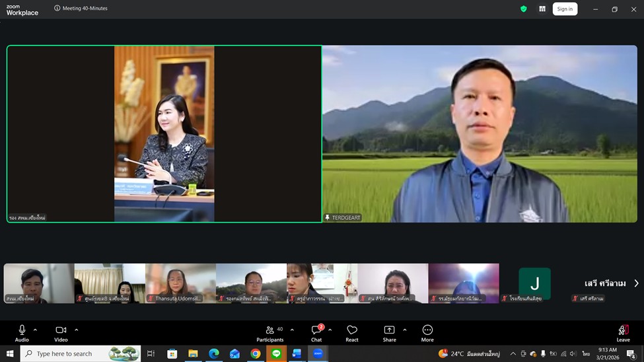Open the meeting encryption shield icon
The height and width of the screenshot is (362, 644).
point(524,9)
